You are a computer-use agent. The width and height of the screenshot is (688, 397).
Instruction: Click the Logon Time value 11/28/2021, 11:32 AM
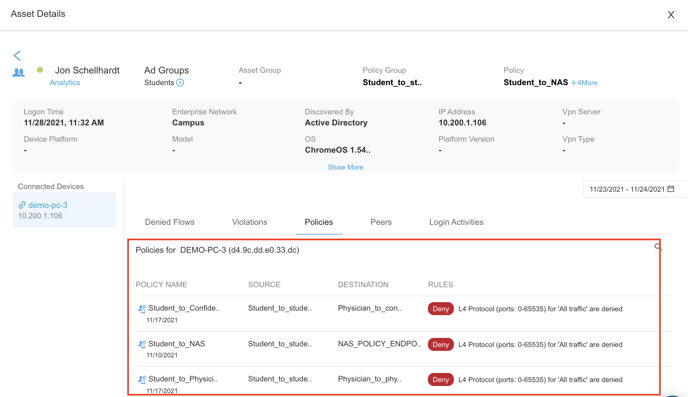(64, 123)
